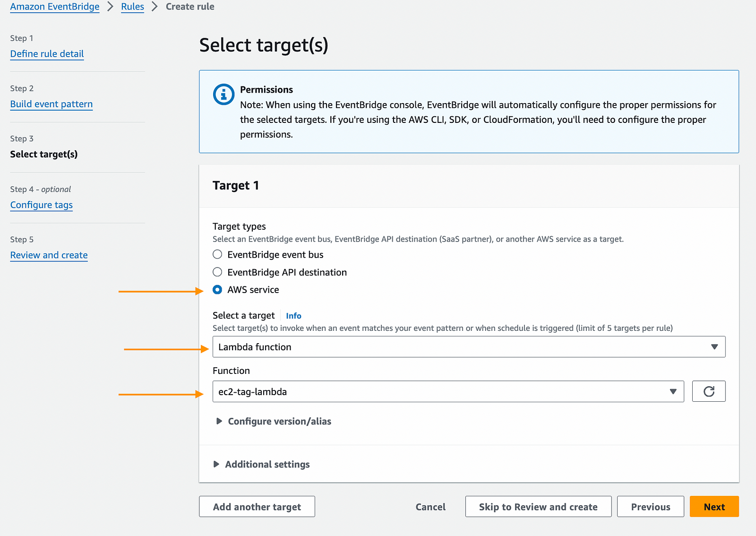Open the Rules breadcrumb link
This screenshot has width=756, height=536.
[132, 7]
